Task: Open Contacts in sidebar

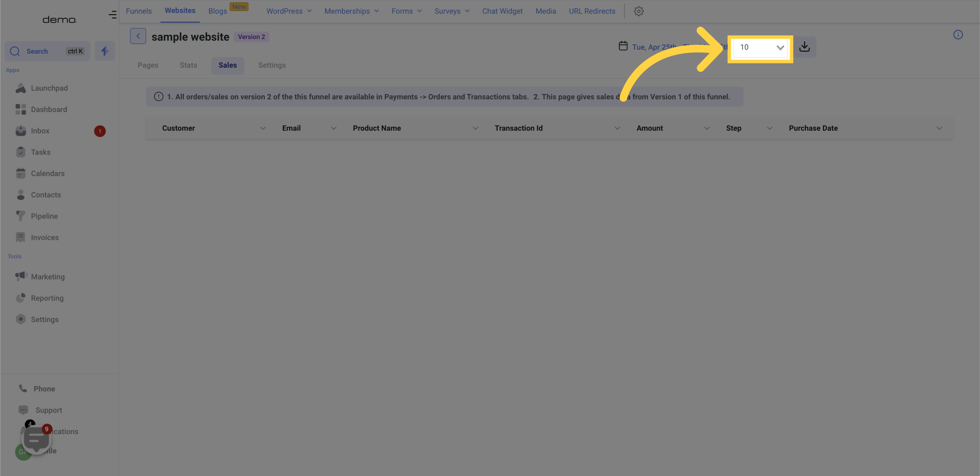Action: pyautogui.click(x=46, y=194)
